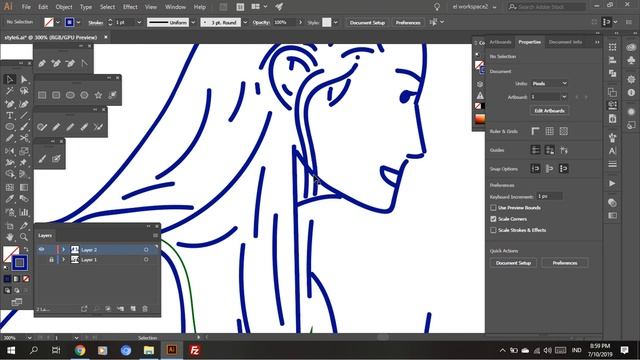The height and width of the screenshot is (360, 640).
Task: Click the delete layer trash icon
Action: 145,309
